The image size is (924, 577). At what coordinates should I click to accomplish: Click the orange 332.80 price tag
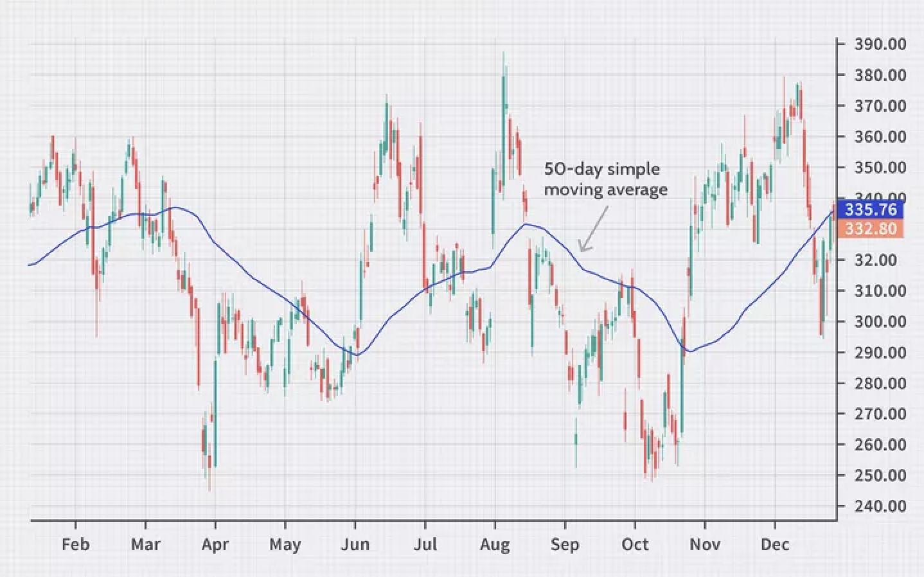tap(870, 229)
